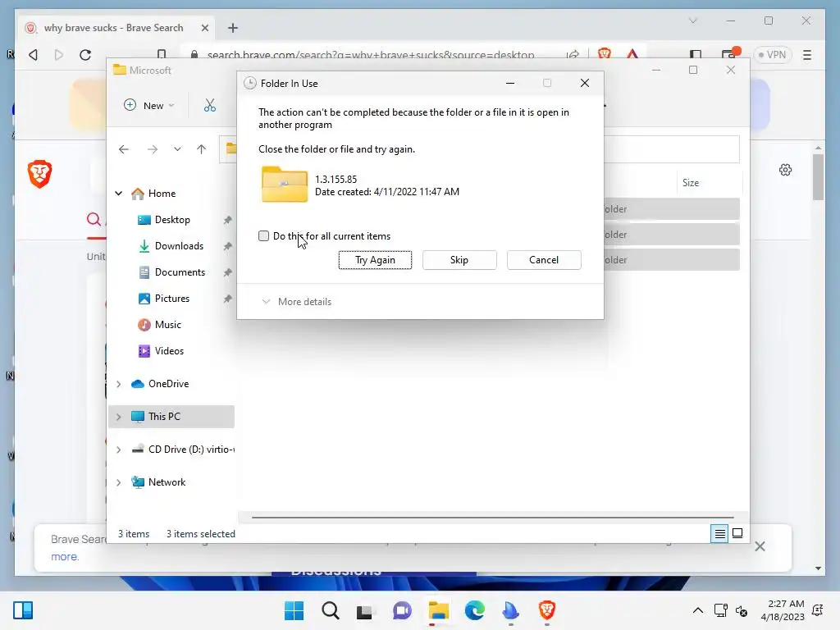The image size is (840, 630).
Task: Dismiss the Brave Search bottom banner
Action: 760,546
